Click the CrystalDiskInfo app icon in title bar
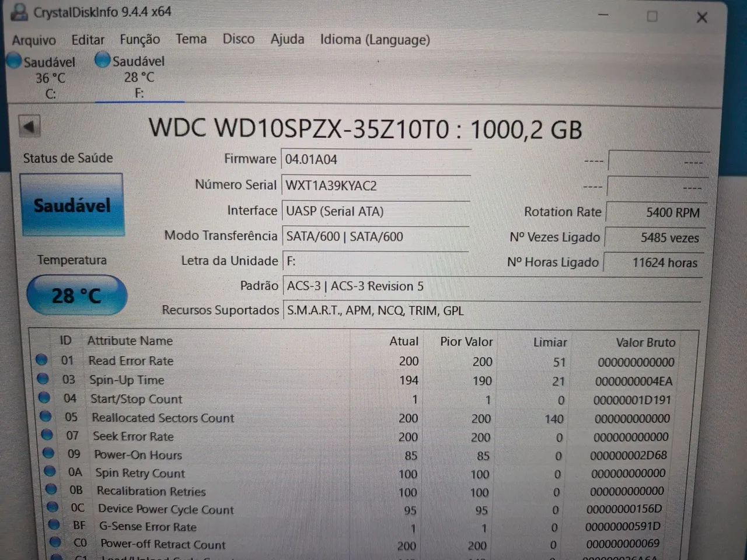The image size is (747, 560). [x=19, y=12]
